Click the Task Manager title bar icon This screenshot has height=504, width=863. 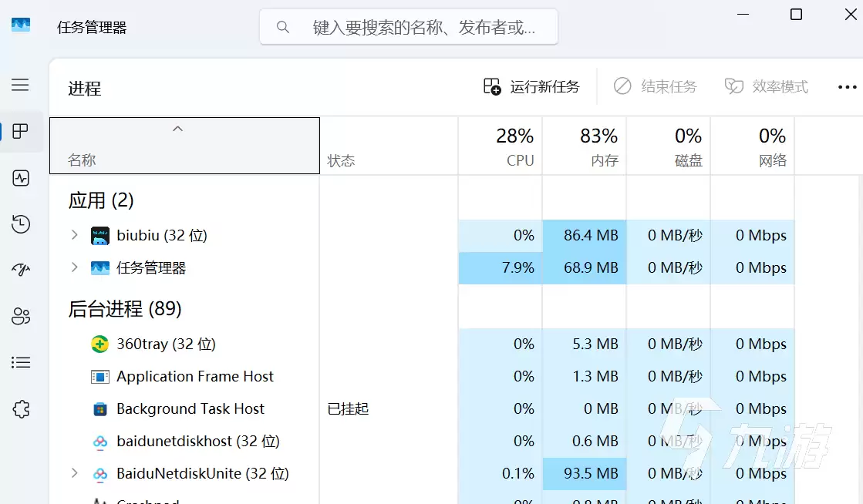point(20,25)
